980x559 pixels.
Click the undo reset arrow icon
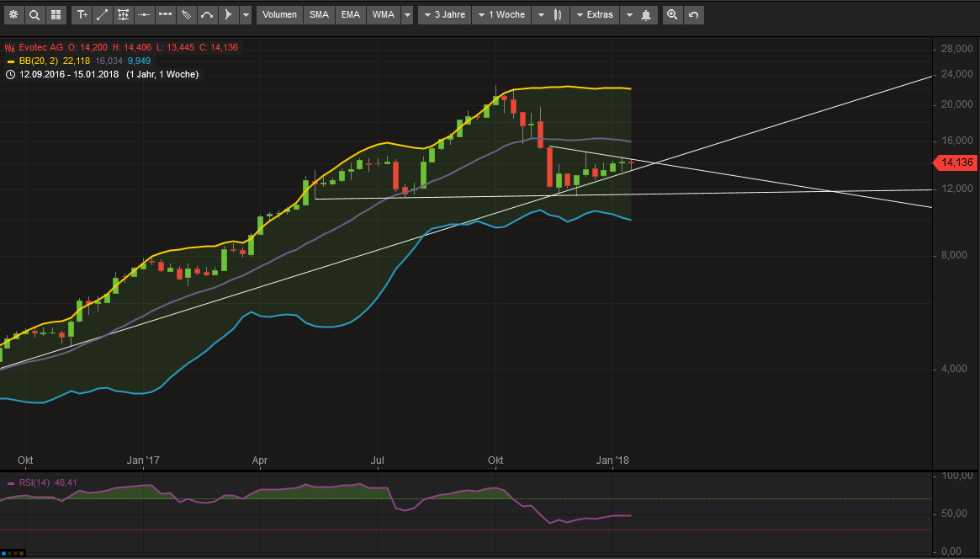coord(694,14)
